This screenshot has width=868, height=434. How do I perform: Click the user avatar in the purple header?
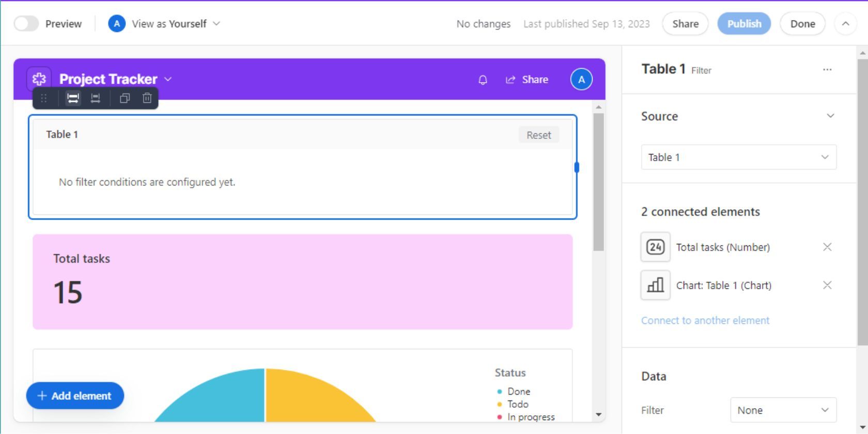(581, 80)
